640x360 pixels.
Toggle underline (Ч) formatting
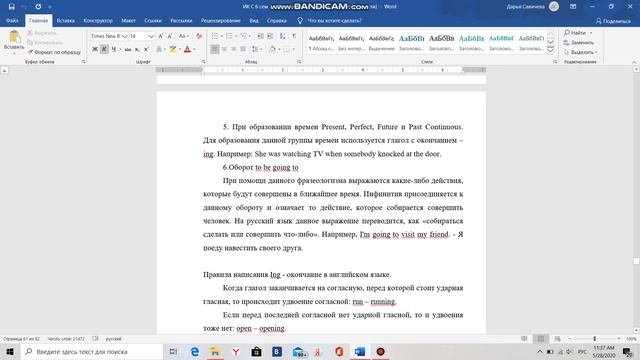(113, 49)
